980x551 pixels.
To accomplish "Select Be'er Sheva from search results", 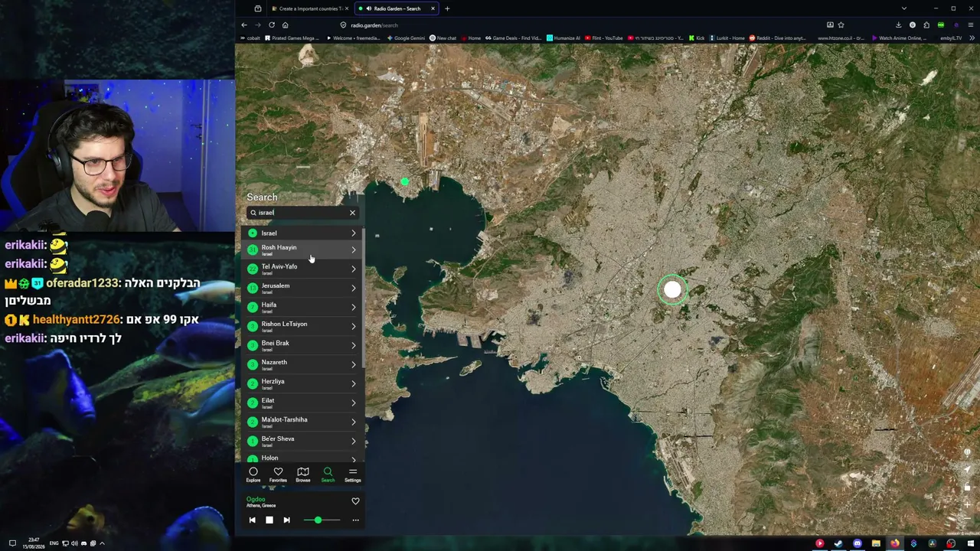I will [x=302, y=441].
